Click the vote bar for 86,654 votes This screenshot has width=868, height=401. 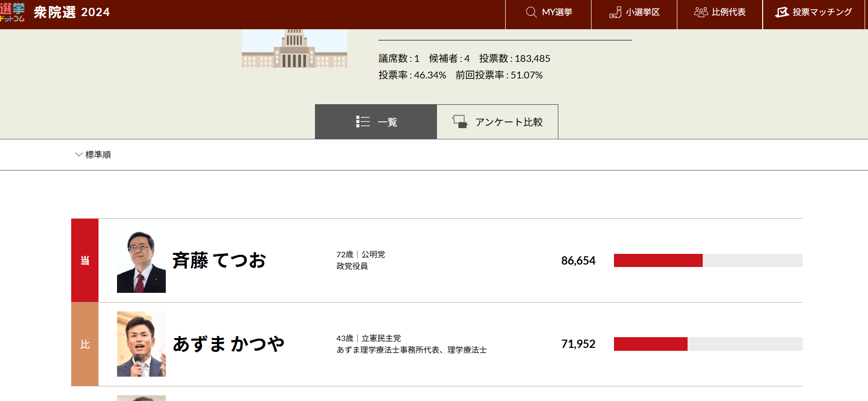pos(708,261)
